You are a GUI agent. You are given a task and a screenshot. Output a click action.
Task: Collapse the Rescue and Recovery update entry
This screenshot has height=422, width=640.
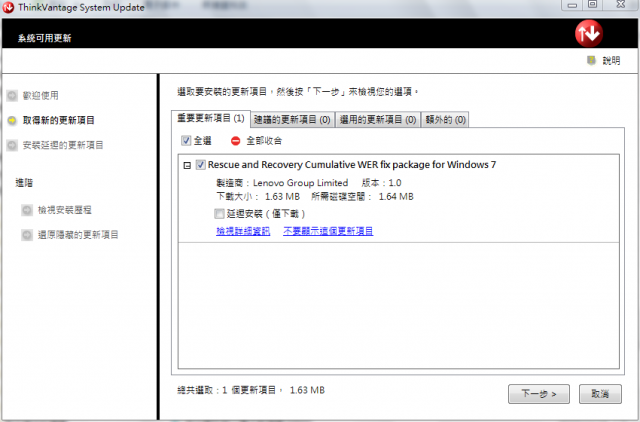187,165
